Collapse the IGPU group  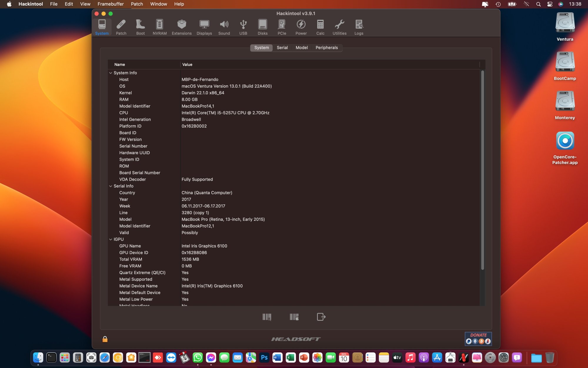point(111,239)
